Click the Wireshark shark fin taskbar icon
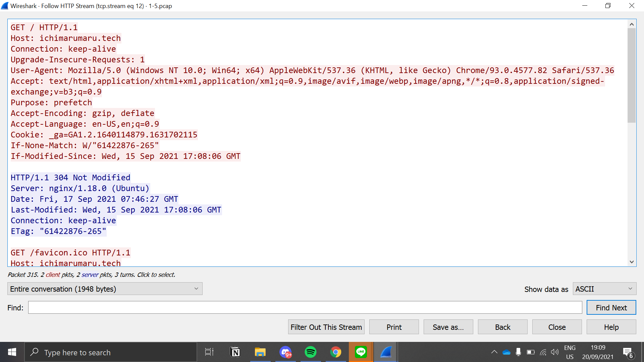The height and width of the screenshot is (362, 644). pos(386,352)
